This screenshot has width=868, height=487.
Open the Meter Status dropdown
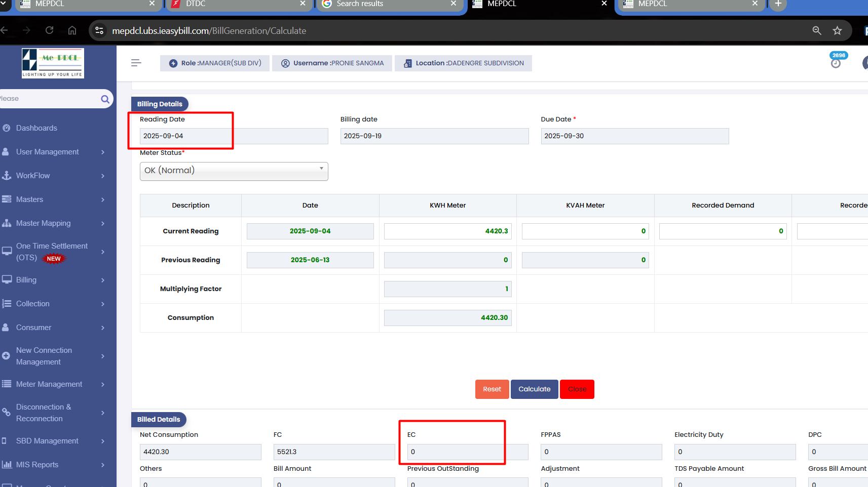234,171
